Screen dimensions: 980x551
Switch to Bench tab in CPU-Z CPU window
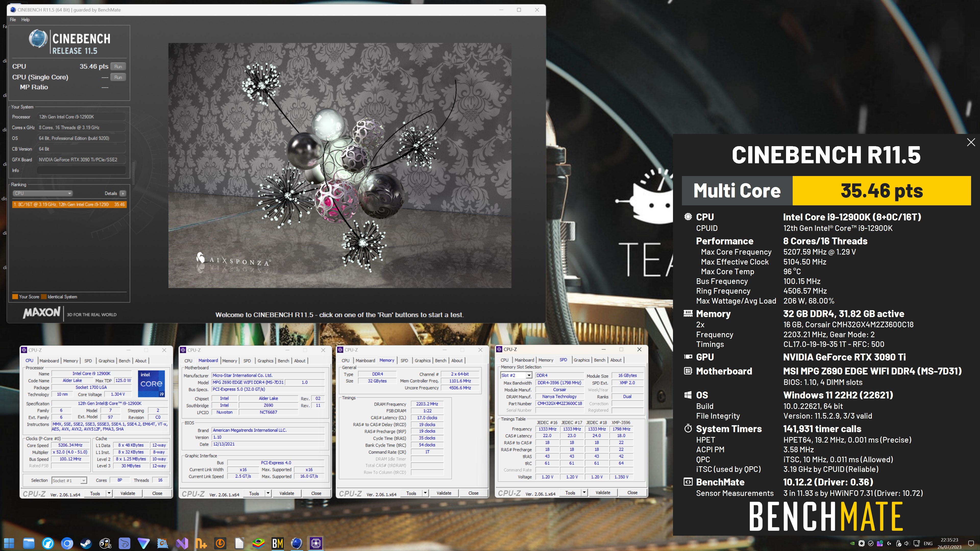(124, 361)
